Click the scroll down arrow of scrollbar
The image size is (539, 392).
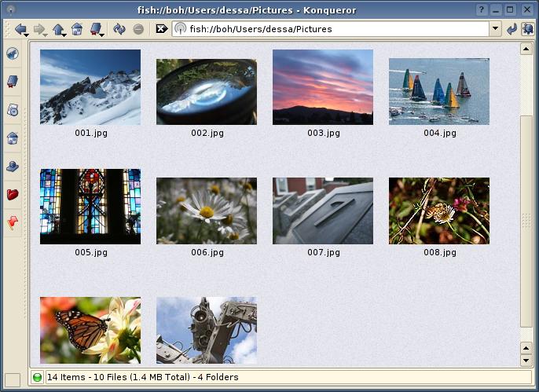click(526, 361)
